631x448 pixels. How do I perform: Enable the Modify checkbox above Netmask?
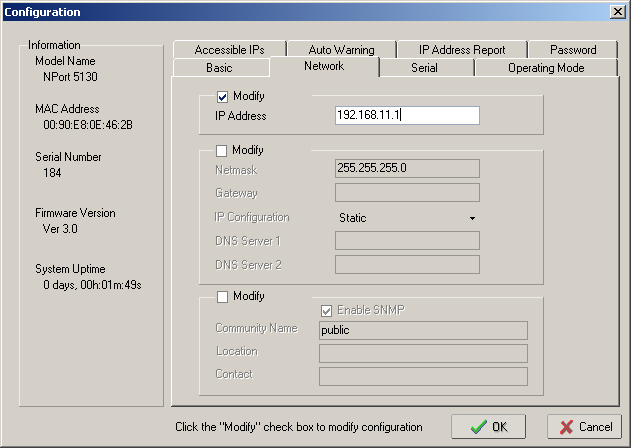[223, 150]
